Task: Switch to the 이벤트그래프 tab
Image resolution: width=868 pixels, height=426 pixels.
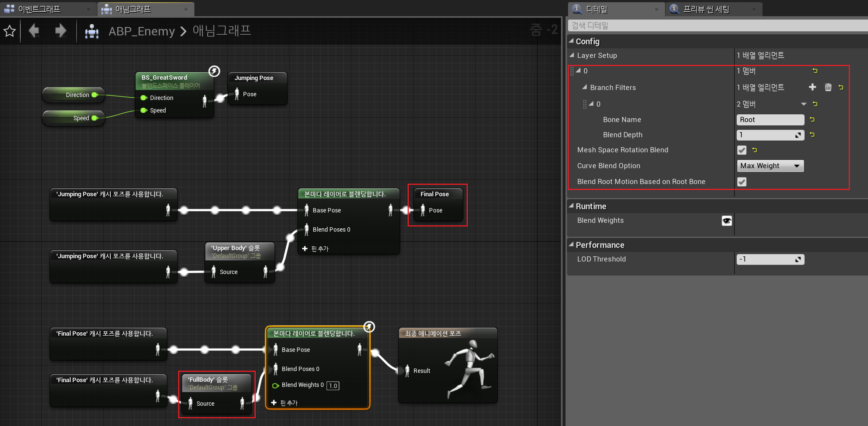Action: pyautogui.click(x=39, y=9)
